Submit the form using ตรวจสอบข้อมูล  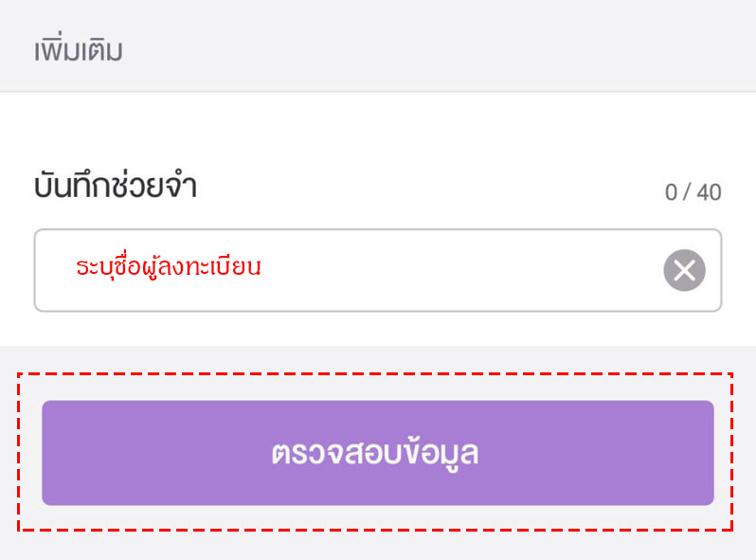[x=377, y=453]
